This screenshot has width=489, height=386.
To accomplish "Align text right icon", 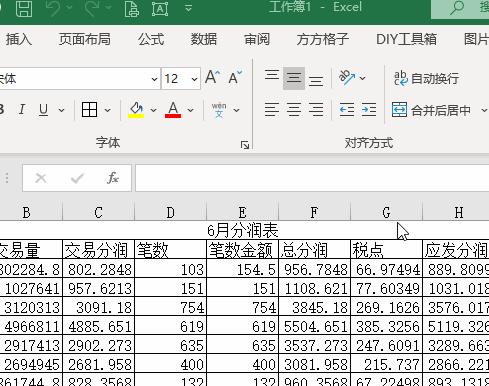I will [x=316, y=110].
